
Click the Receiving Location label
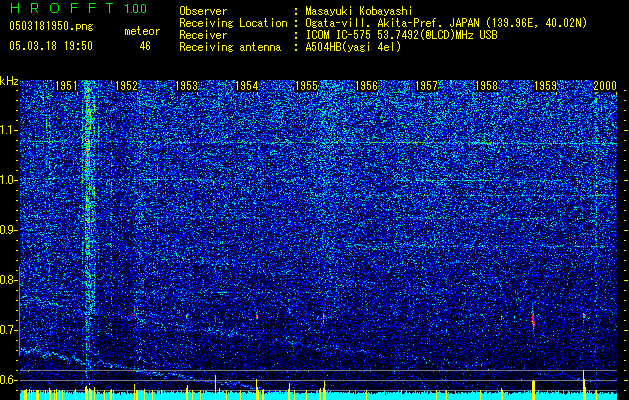233,23
